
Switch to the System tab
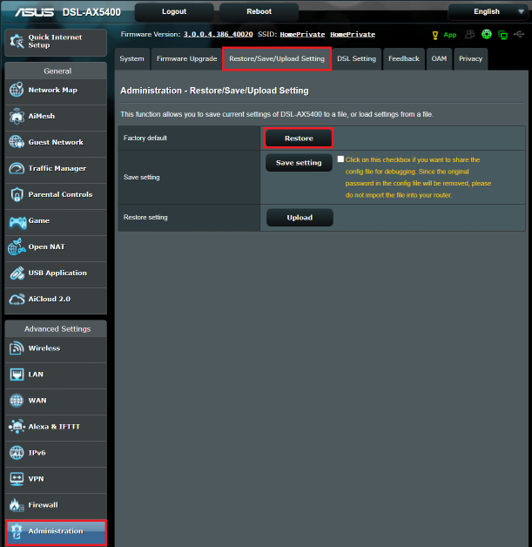(x=132, y=59)
